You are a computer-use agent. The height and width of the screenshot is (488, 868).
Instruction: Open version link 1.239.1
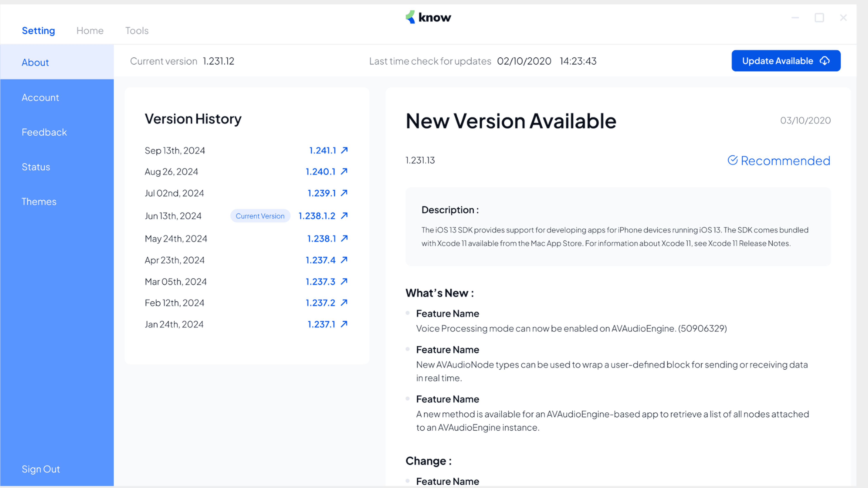click(322, 193)
